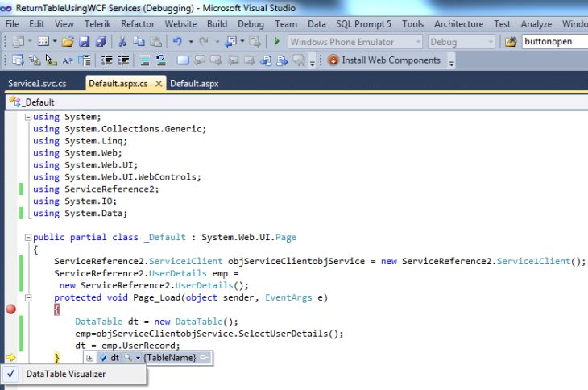Open the Team menu
The width and height of the screenshot is (588, 390).
[286, 24]
